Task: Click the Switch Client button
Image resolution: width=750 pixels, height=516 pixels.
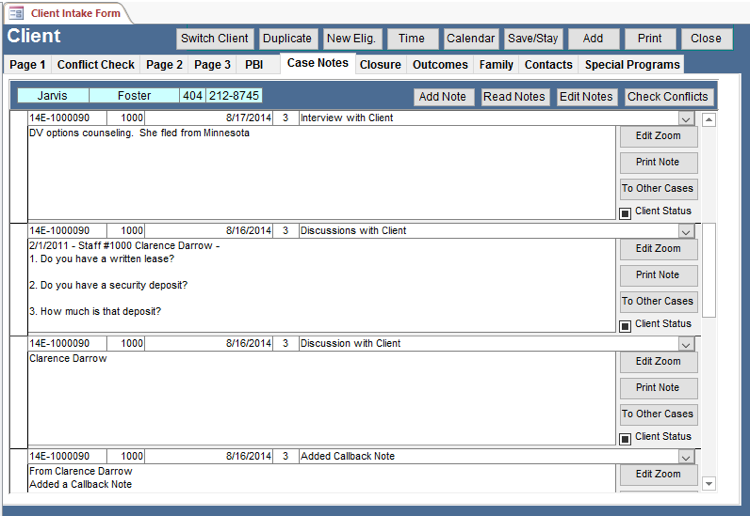Action: point(215,39)
